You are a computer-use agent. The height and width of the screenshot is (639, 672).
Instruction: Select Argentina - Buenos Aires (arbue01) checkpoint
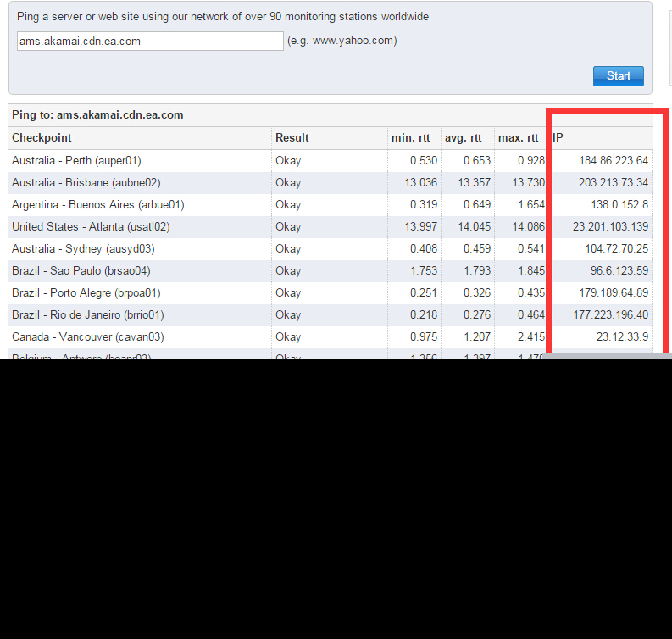tap(98, 205)
